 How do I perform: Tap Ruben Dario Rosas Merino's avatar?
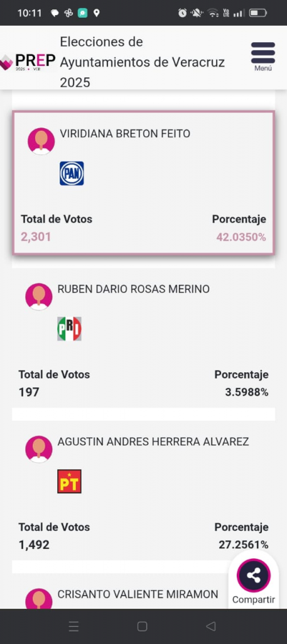[38, 297]
